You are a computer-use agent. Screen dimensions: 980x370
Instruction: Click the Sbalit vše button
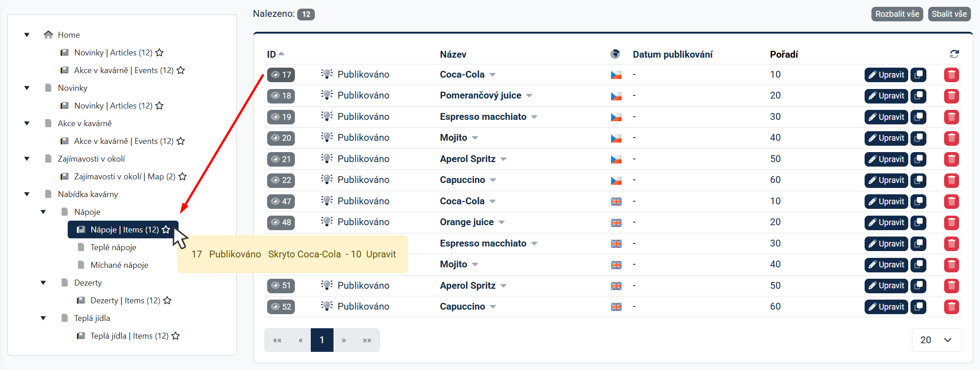pos(949,14)
